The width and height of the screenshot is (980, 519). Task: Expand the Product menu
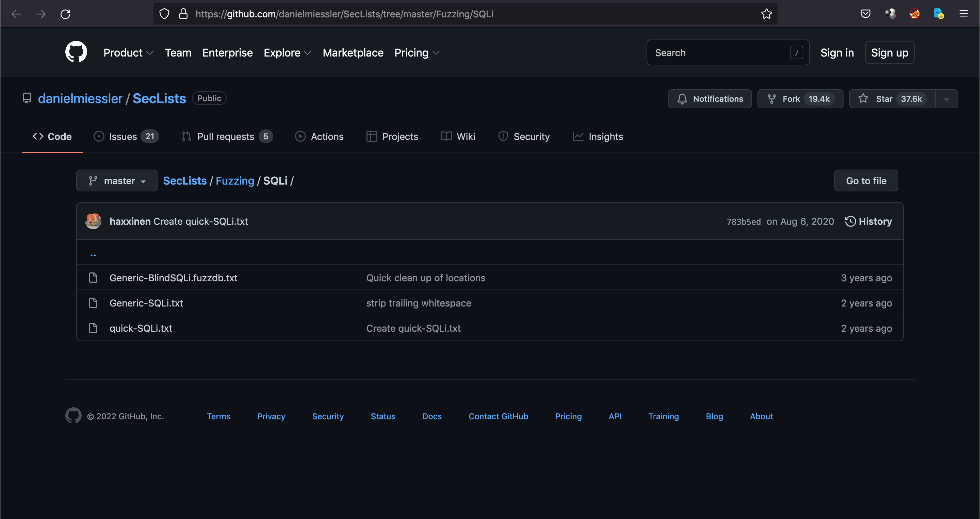(128, 52)
